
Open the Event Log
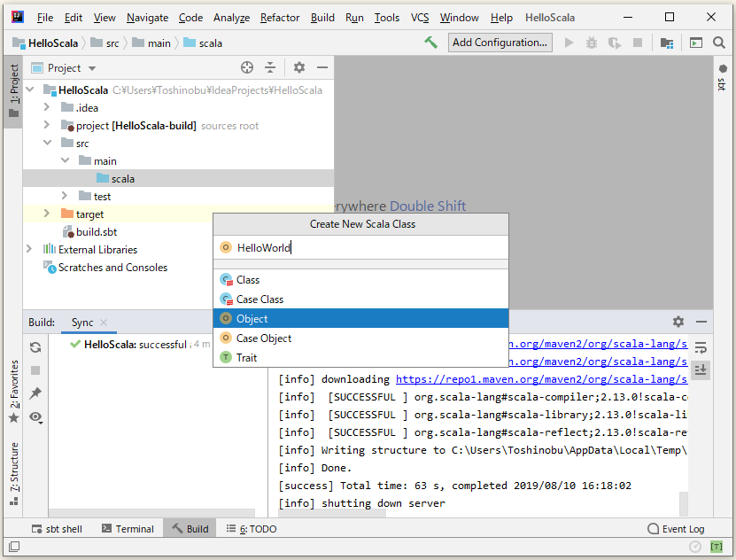676,529
